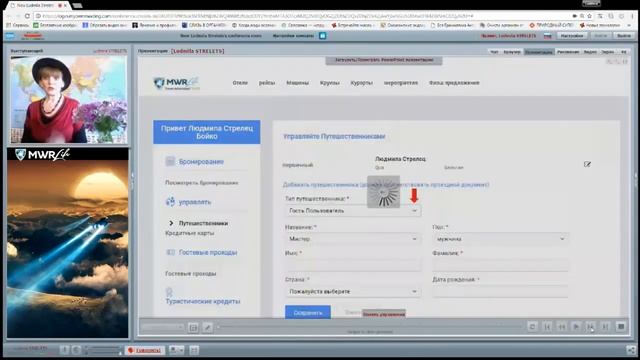Open the 'Гостевые проходы' blue heading

click(x=208, y=253)
